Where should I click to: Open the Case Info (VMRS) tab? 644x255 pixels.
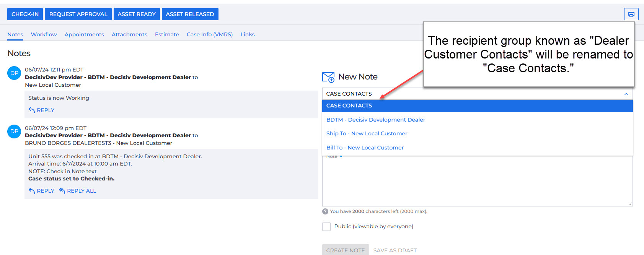point(210,34)
